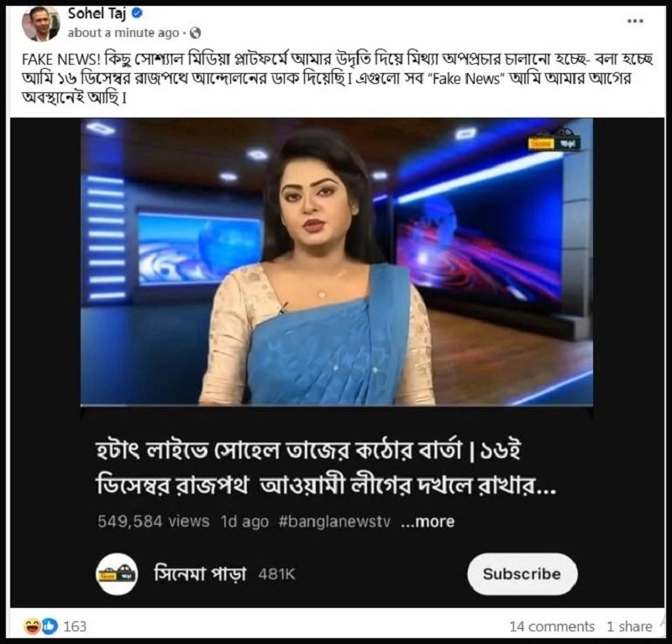Open the three-dot post options menu

click(635, 21)
